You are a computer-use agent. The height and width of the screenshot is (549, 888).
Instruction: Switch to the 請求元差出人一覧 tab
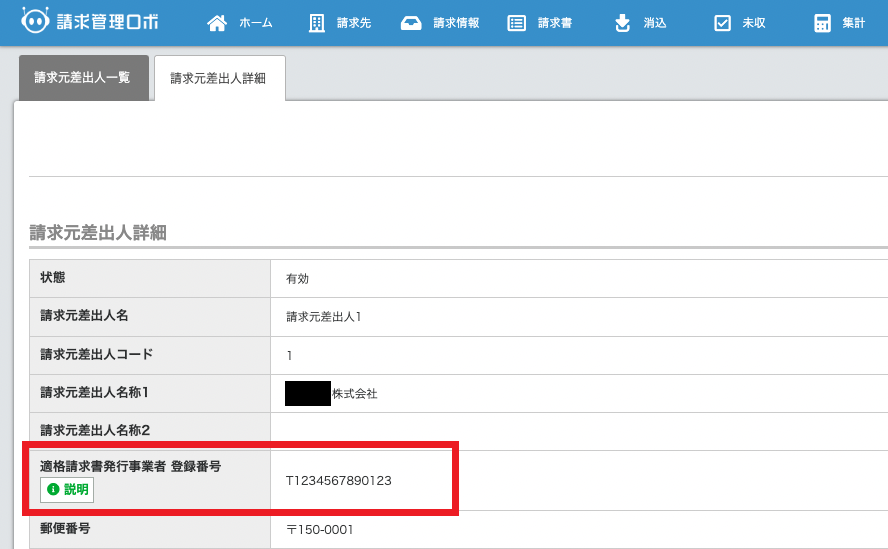(82, 78)
